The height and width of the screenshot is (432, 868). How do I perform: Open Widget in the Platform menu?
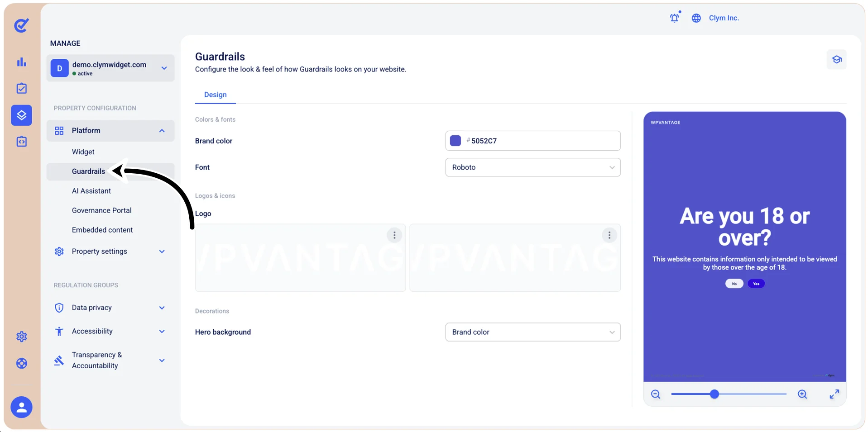pos(83,152)
